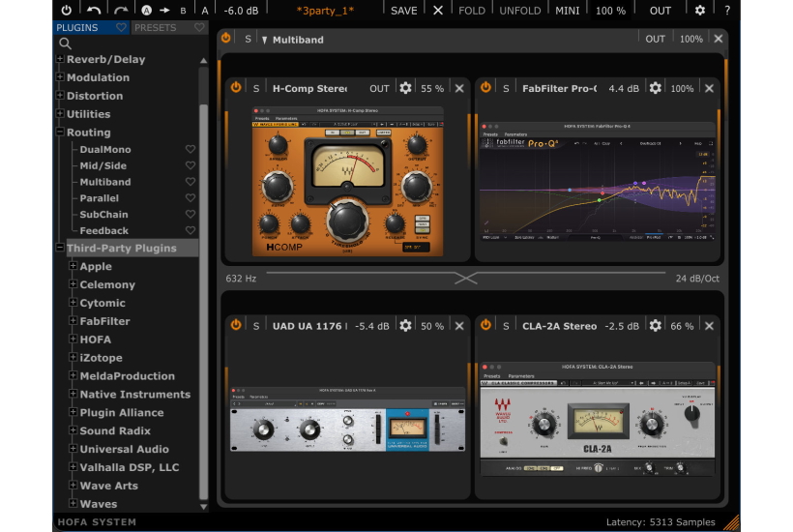Viewport: 793px width, 532px height.
Task: Favorite the Multiband routing module
Action: point(191,182)
